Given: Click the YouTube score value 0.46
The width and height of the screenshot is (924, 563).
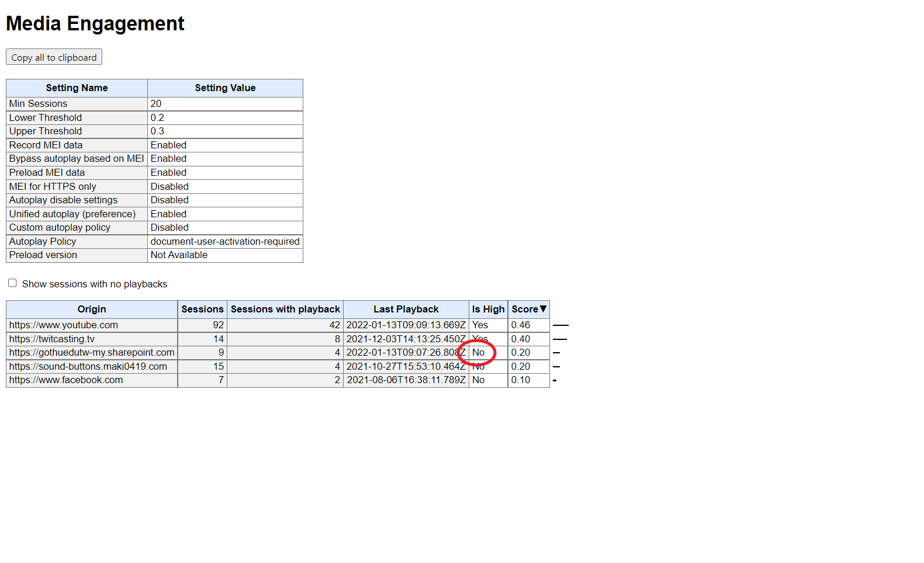Looking at the screenshot, I should pos(521,325).
